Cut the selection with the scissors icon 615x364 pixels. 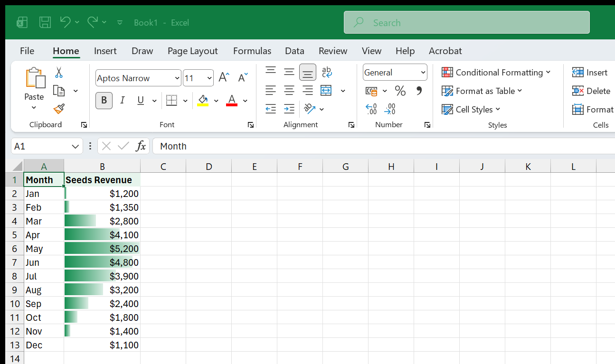click(59, 73)
